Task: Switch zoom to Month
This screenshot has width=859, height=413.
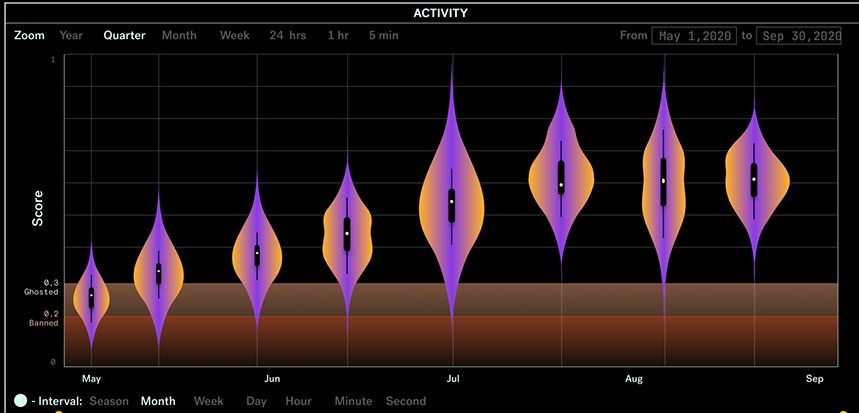Action: (x=179, y=36)
